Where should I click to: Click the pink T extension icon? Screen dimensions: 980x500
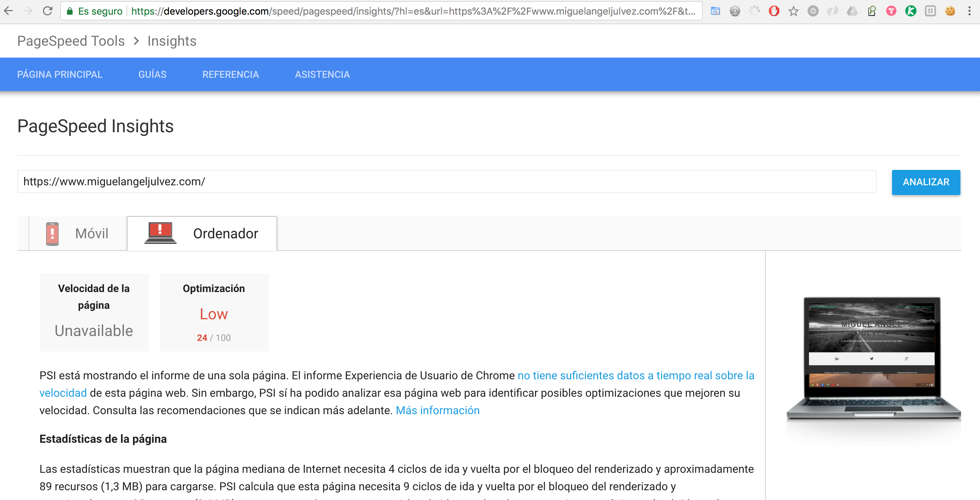891,11
